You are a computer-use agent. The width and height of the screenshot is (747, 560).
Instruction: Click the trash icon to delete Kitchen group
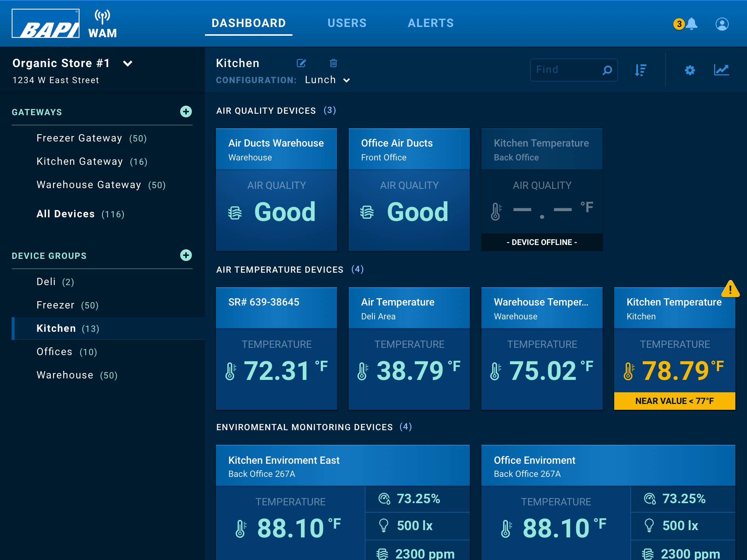pyautogui.click(x=333, y=63)
